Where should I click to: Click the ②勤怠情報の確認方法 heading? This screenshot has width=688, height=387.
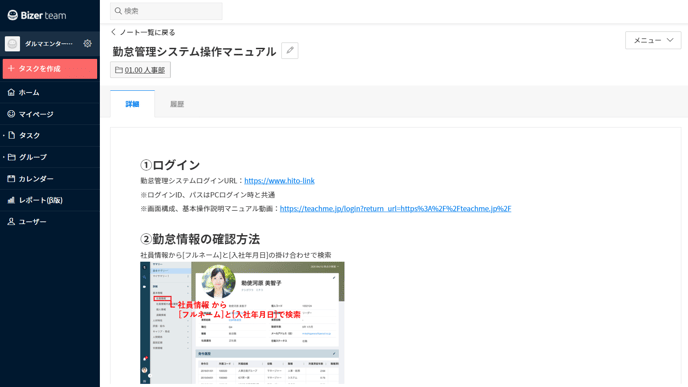point(200,239)
